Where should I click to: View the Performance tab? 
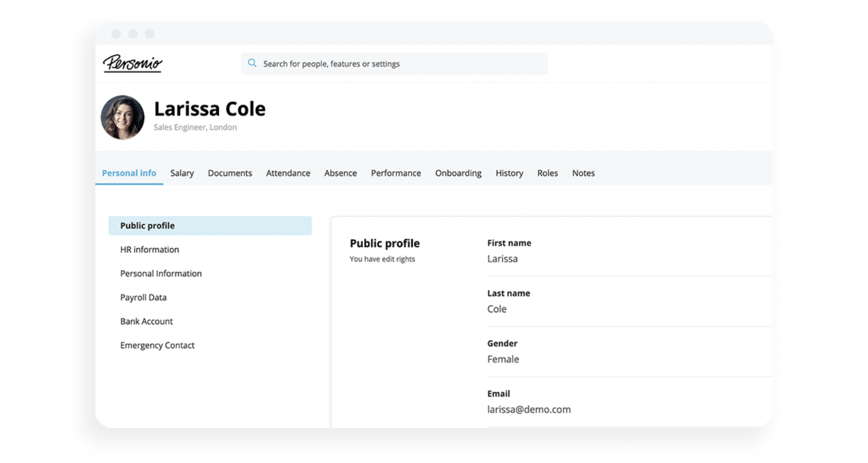click(x=396, y=173)
